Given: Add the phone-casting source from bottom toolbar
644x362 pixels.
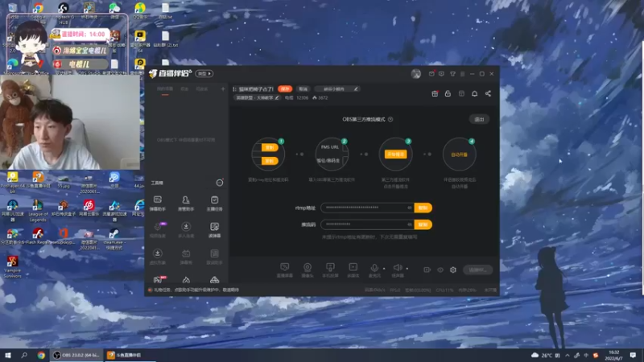Looking at the screenshot, I should click(330, 270).
